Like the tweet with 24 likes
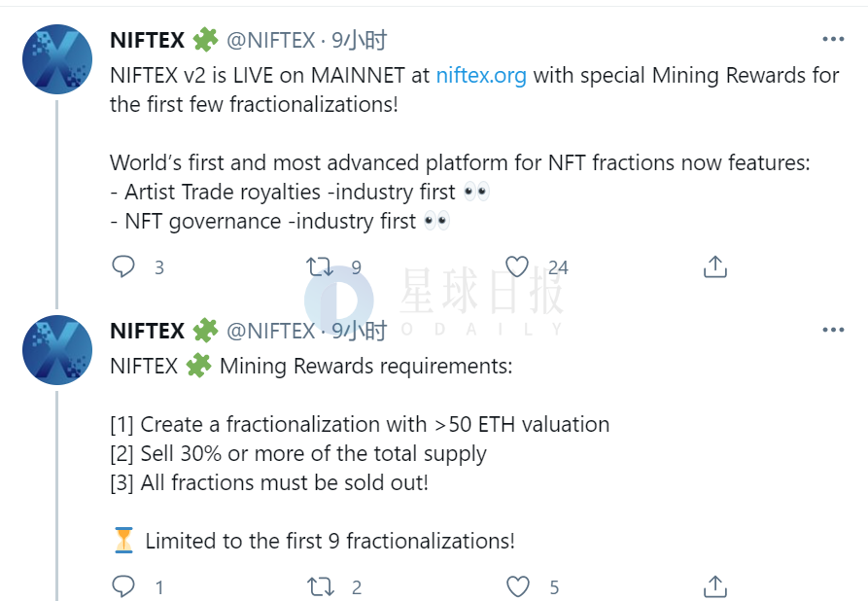 coord(517,267)
